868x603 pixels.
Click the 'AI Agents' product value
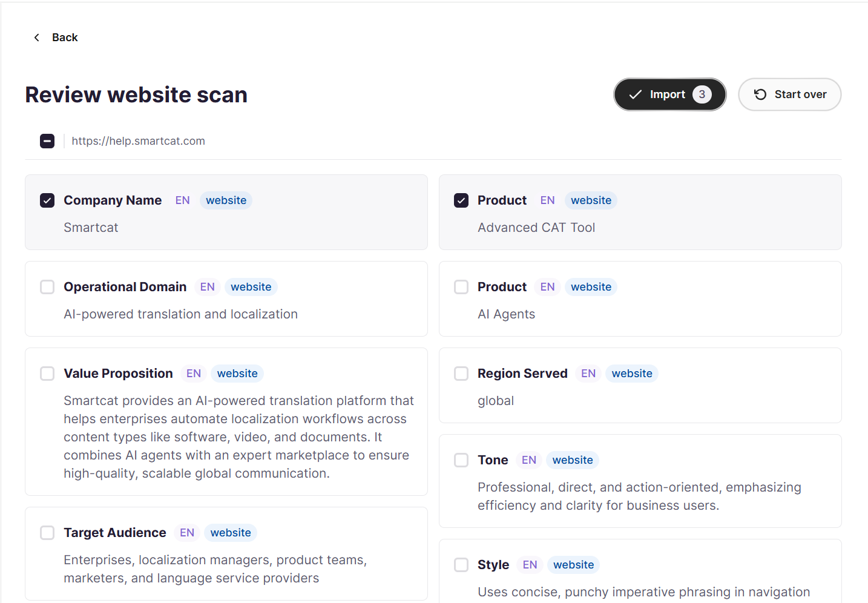click(507, 314)
